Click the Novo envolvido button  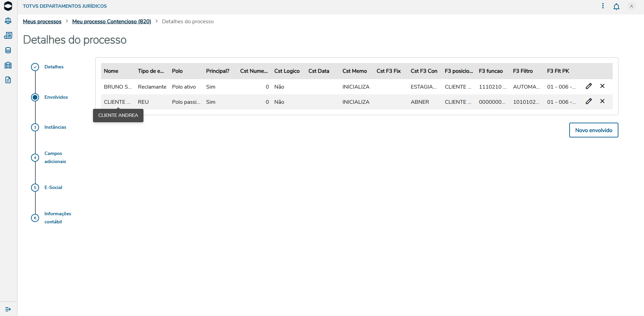pyautogui.click(x=593, y=130)
